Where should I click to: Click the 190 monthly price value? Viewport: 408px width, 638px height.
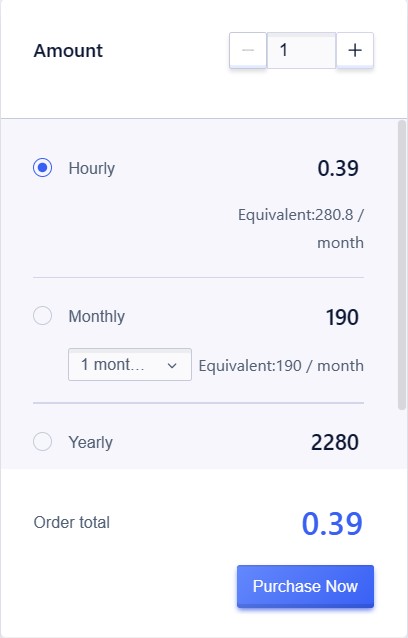tap(342, 317)
